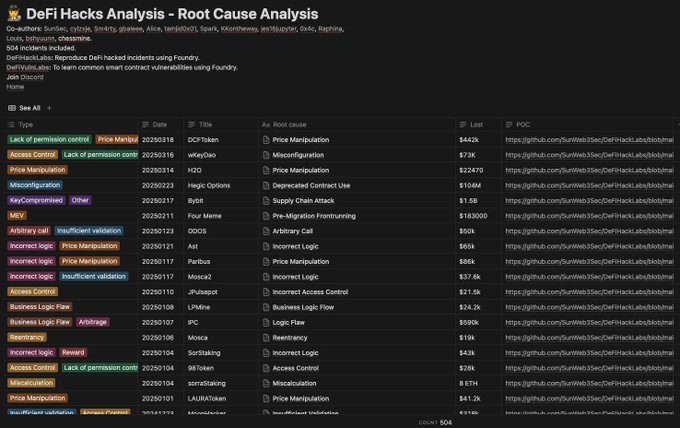680x428 pixels.
Task: Click page icon of Supply Chain Attack
Action: pyautogui.click(x=266, y=201)
